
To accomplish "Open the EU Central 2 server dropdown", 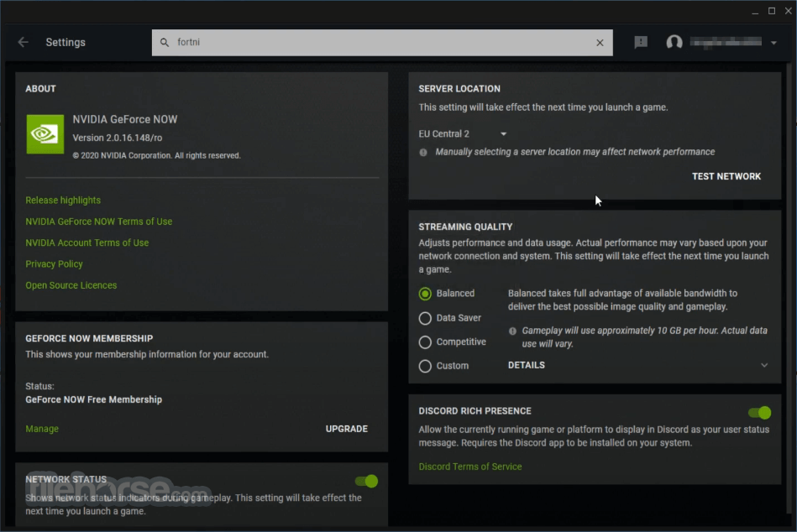I will pyautogui.click(x=463, y=134).
